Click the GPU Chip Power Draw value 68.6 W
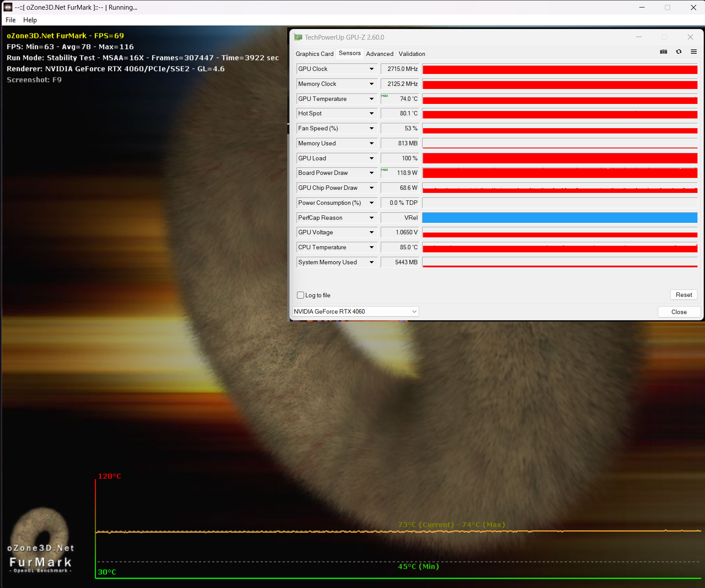 click(400, 188)
